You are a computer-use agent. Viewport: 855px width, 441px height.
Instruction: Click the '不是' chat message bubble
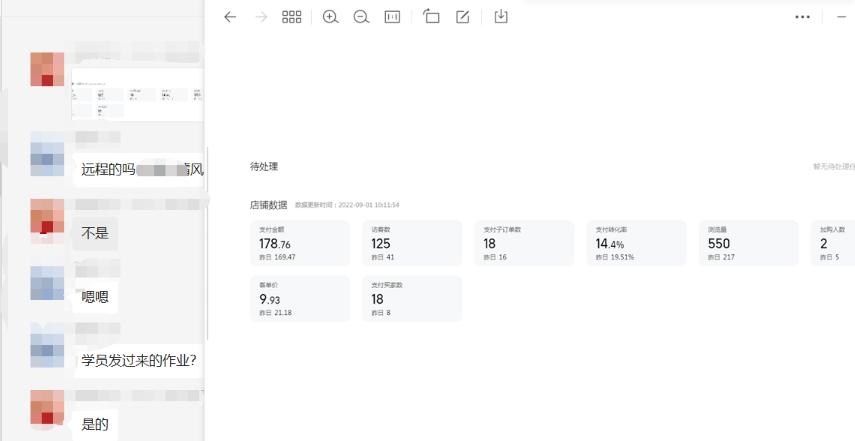coord(95,234)
